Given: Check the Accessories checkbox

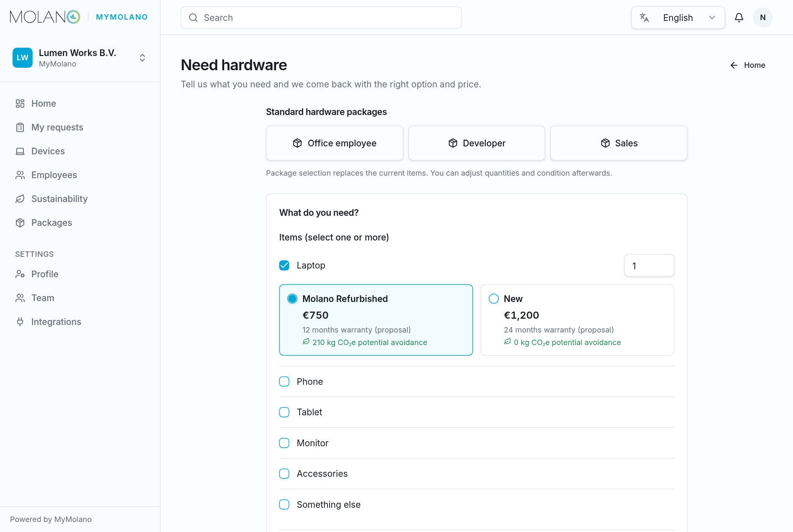Looking at the screenshot, I should [x=284, y=473].
